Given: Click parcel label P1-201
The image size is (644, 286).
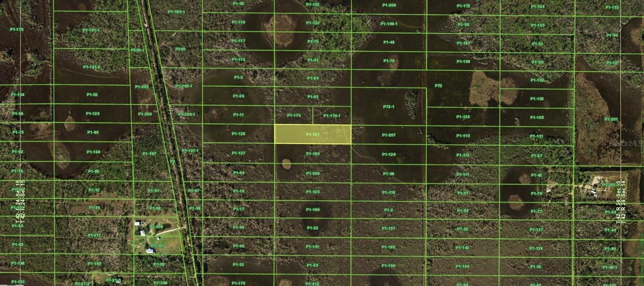Looking at the screenshot, I should (x=611, y=119).
